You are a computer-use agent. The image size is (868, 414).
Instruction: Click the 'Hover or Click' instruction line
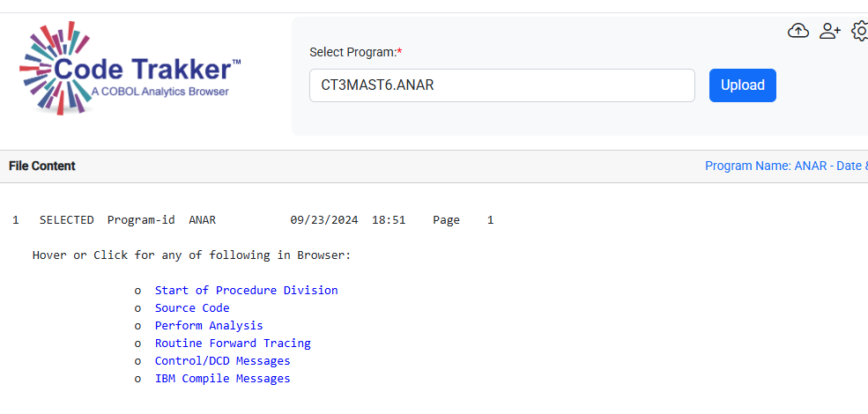click(191, 255)
